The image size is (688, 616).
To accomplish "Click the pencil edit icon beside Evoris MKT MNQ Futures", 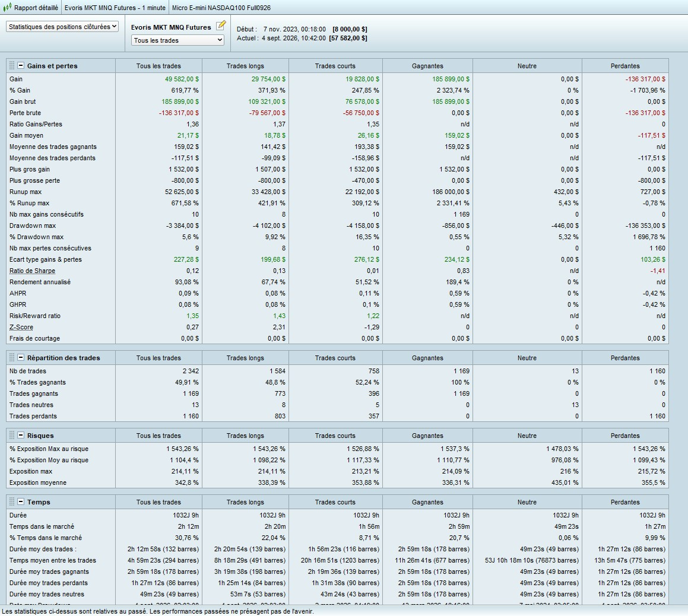I will point(221,26).
